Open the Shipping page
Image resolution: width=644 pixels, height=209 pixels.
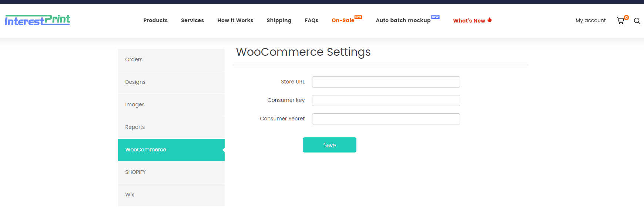[x=279, y=20]
